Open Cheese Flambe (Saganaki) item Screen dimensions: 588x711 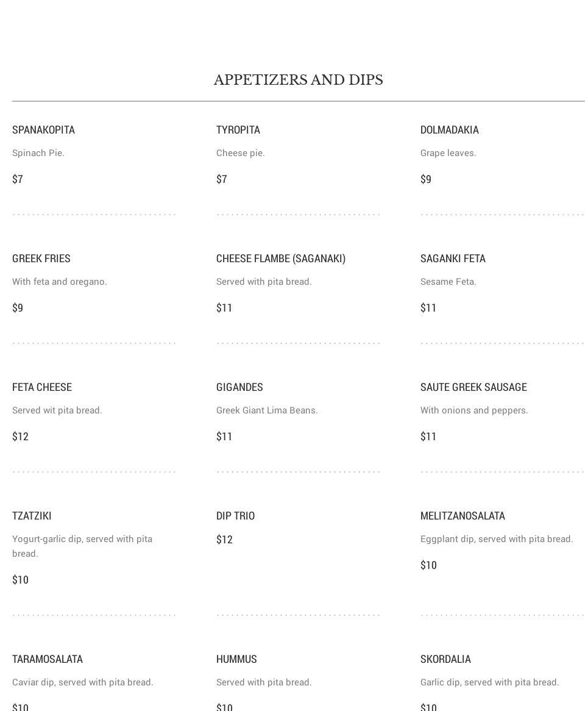point(280,259)
